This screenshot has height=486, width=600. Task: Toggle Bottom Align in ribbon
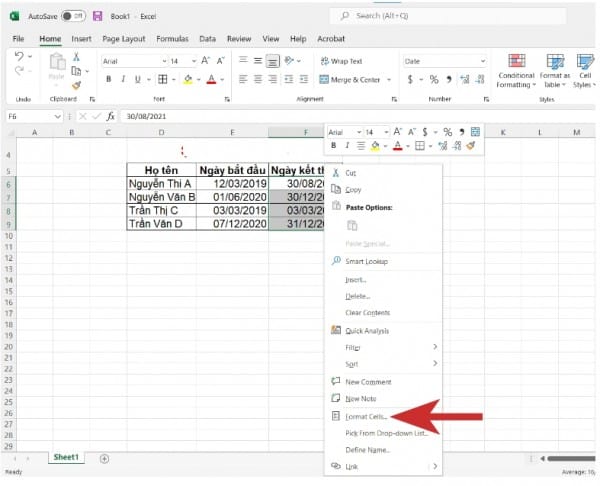pos(272,61)
